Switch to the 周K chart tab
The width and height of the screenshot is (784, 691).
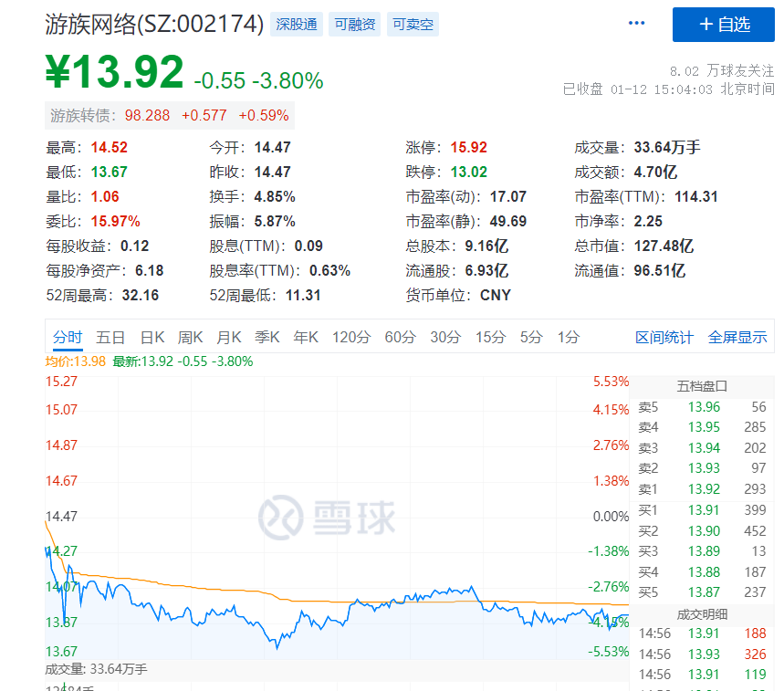pos(191,337)
